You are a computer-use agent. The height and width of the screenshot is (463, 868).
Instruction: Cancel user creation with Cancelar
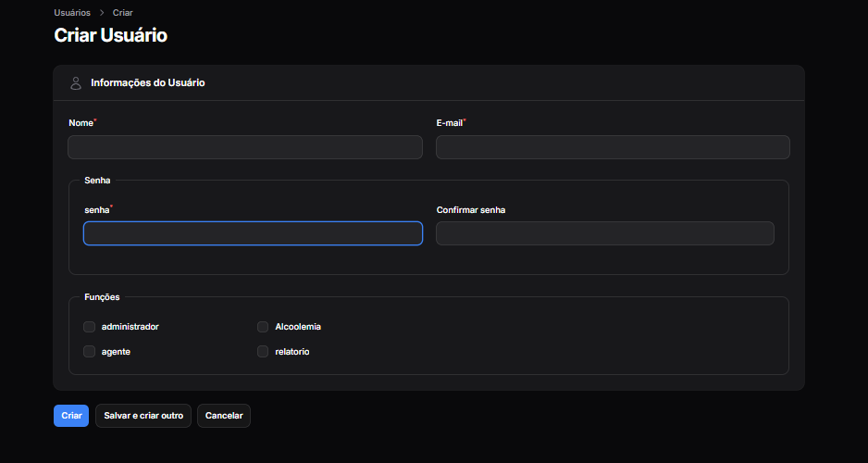(x=224, y=416)
